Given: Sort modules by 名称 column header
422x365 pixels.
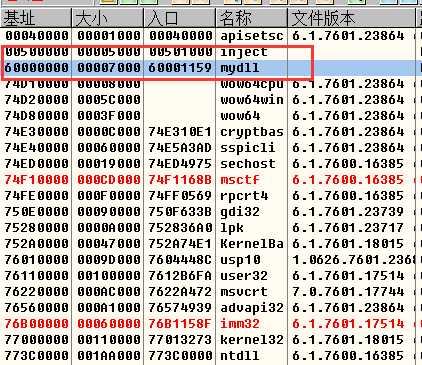Looking at the screenshot, I should coord(251,18).
